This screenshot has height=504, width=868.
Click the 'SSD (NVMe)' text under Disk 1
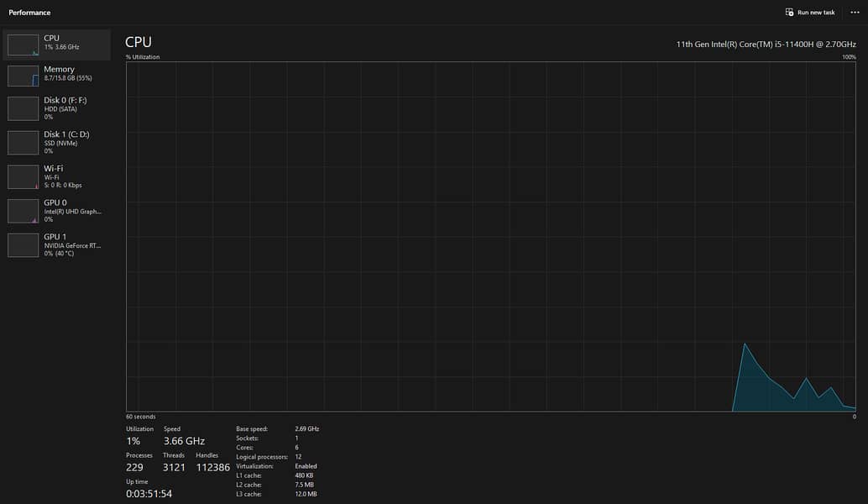pyautogui.click(x=61, y=143)
